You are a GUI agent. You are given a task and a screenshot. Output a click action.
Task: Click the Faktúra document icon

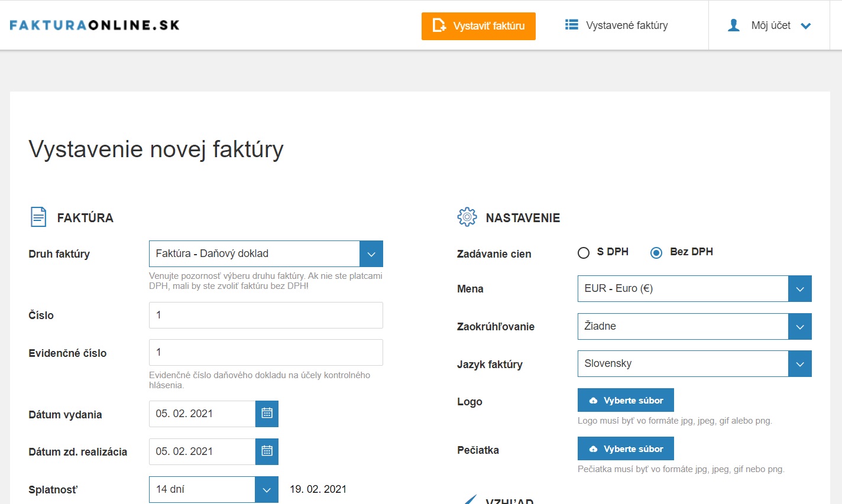tap(38, 217)
